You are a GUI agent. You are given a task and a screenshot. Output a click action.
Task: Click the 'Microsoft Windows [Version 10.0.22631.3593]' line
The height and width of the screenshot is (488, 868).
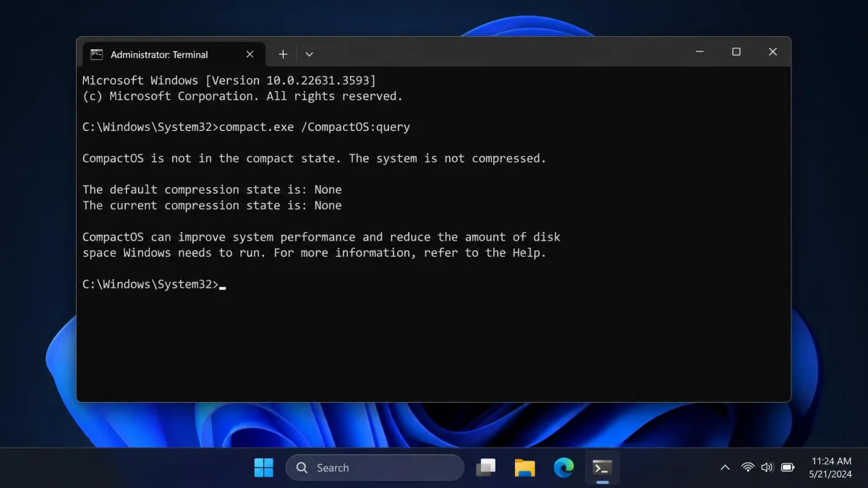coord(229,80)
